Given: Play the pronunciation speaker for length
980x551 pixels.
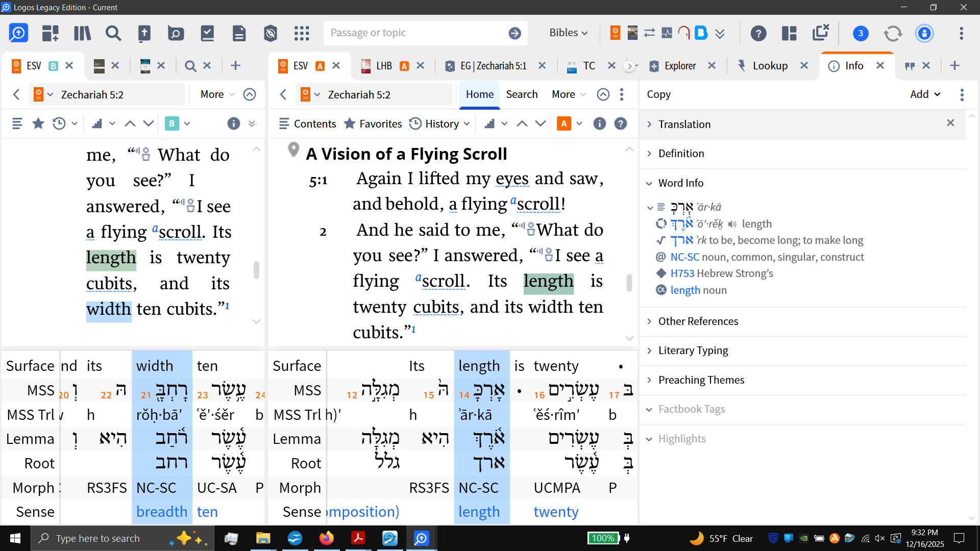Looking at the screenshot, I should 732,224.
